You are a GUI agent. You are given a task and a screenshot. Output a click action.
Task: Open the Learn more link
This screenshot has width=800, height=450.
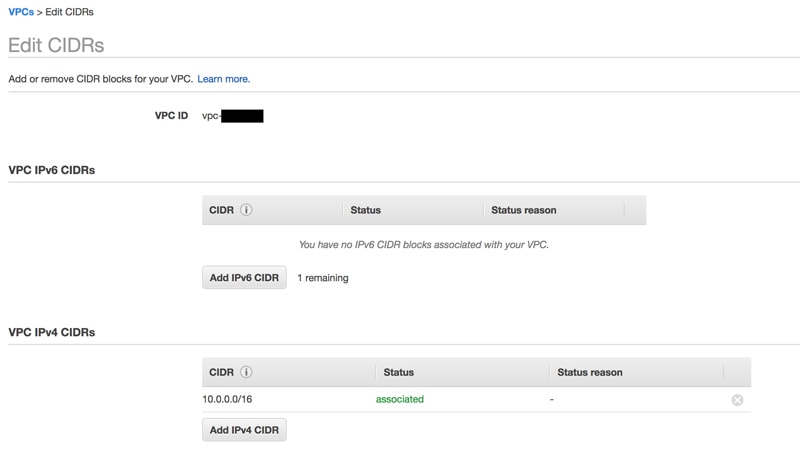[223, 79]
